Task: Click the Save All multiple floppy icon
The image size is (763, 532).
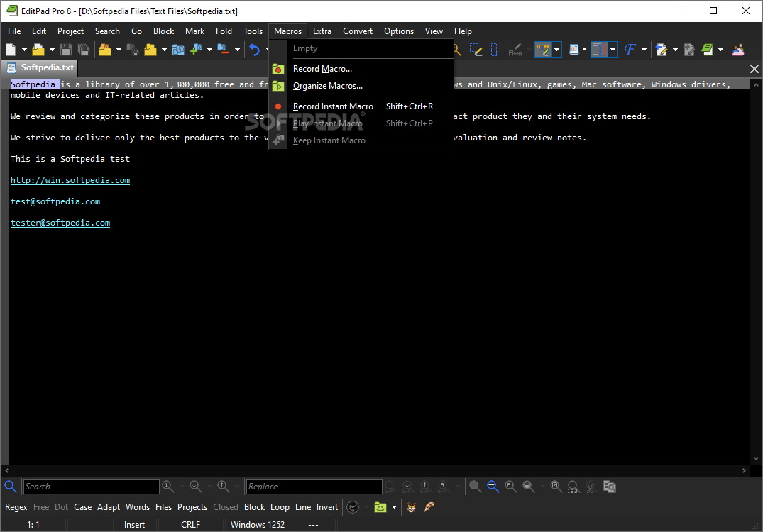Action: (84, 50)
